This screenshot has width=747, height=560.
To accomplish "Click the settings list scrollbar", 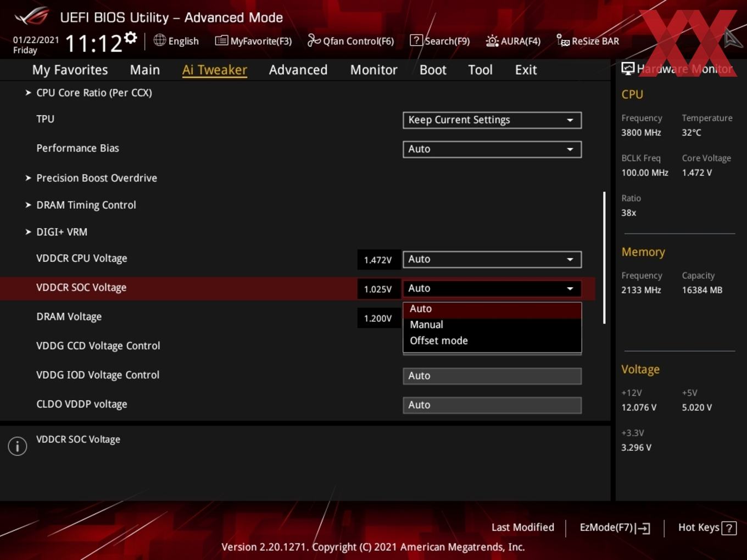I will coord(604,257).
